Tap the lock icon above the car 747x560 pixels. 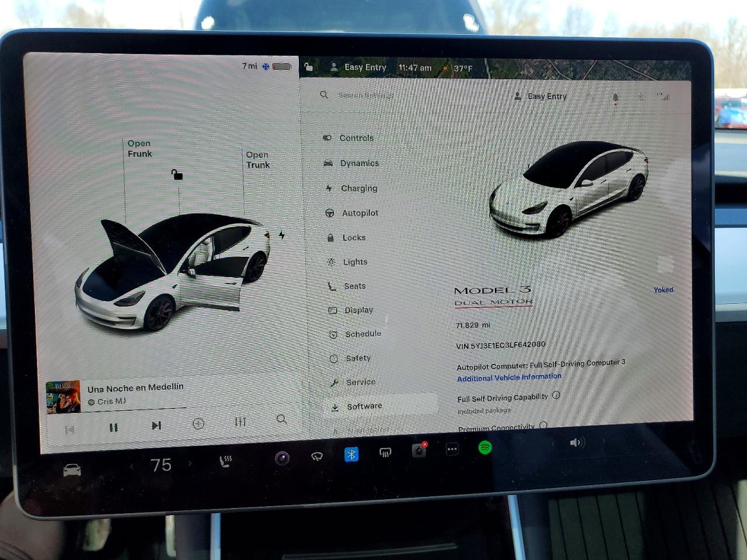(177, 174)
